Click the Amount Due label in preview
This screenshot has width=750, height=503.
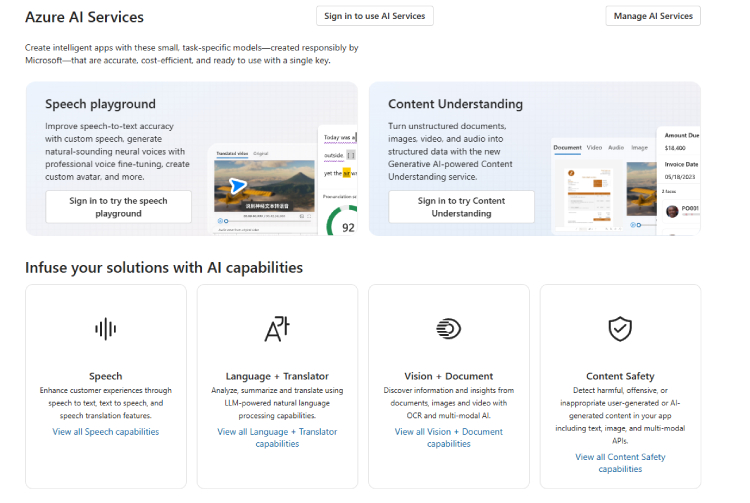coord(682,135)
